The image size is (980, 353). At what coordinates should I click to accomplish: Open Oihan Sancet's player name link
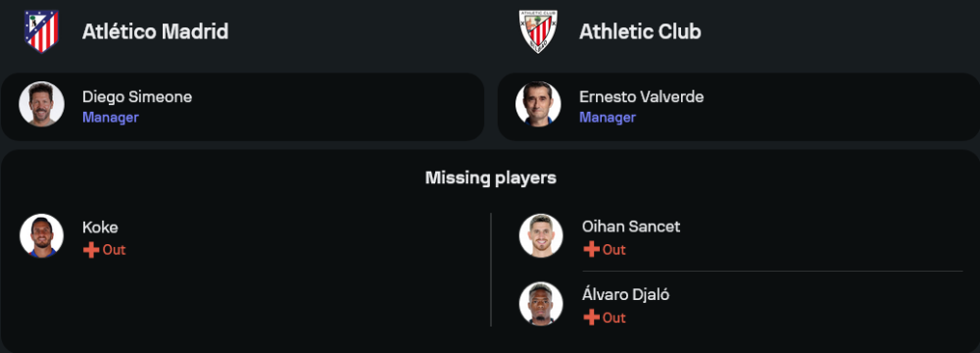pos(630,227)
